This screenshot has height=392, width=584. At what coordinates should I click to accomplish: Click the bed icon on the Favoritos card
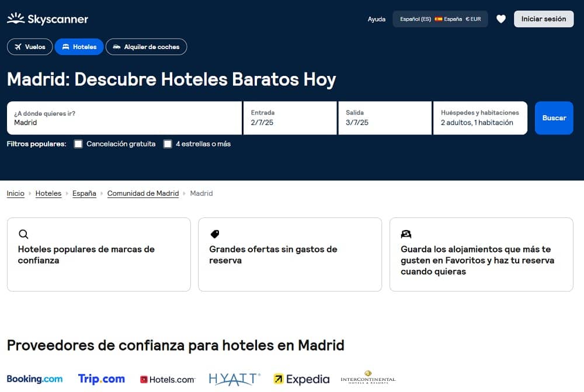[406, 234]
